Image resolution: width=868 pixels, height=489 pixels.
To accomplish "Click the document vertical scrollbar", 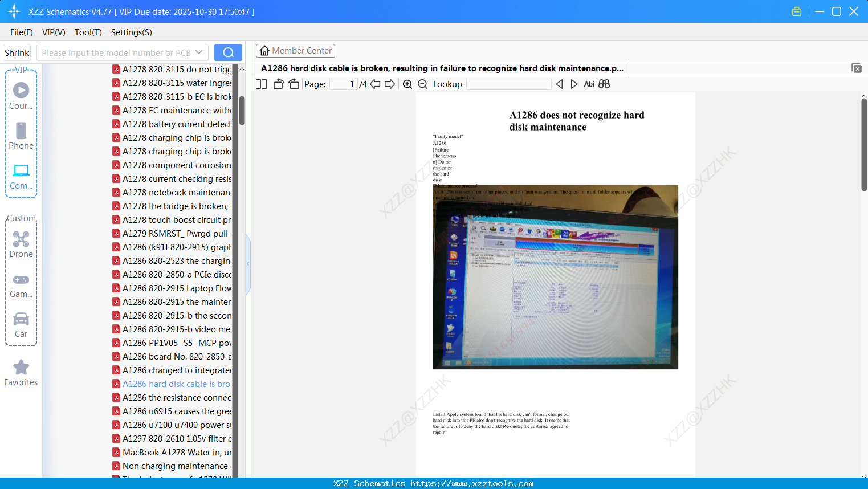I will point(864,145).
